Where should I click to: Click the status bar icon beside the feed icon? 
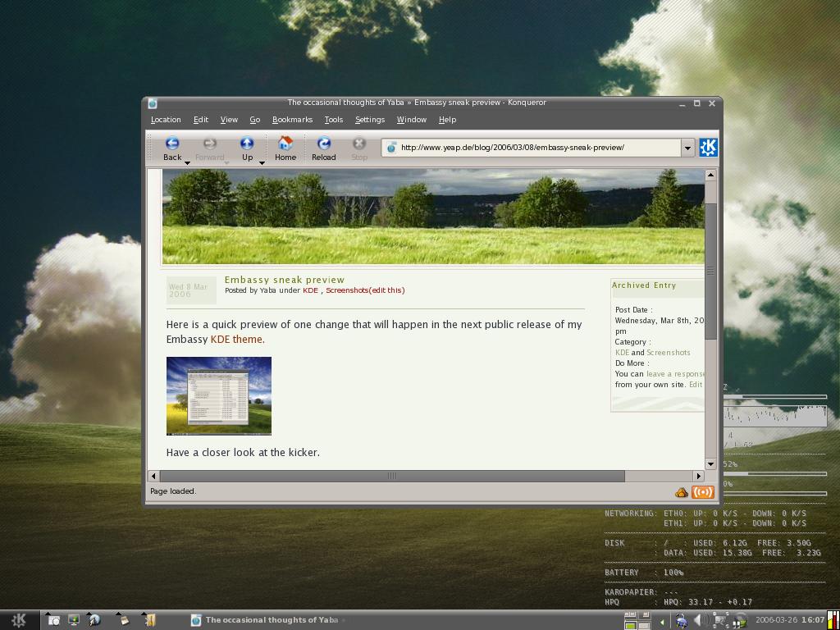point(682,492)
